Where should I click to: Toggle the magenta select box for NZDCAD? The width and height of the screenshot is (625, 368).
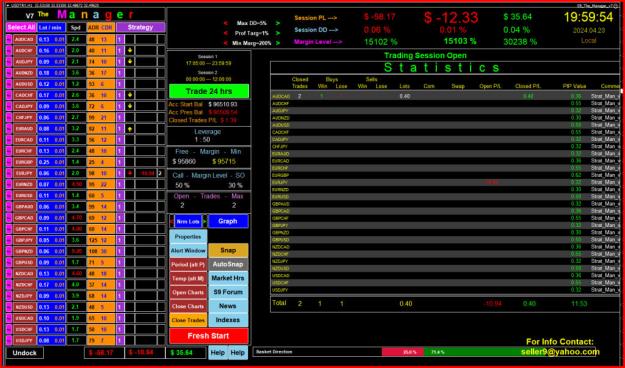pyautogui.click(x=9, y=274)
